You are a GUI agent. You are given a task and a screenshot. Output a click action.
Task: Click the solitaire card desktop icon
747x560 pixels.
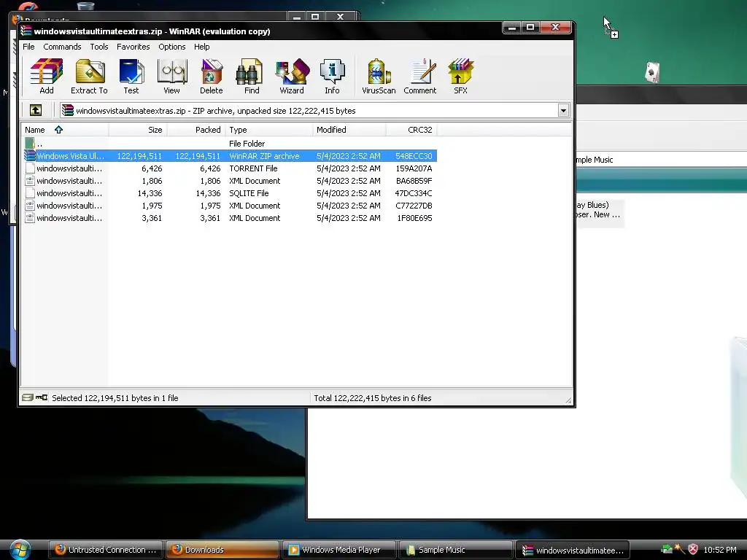pos(653,73)
